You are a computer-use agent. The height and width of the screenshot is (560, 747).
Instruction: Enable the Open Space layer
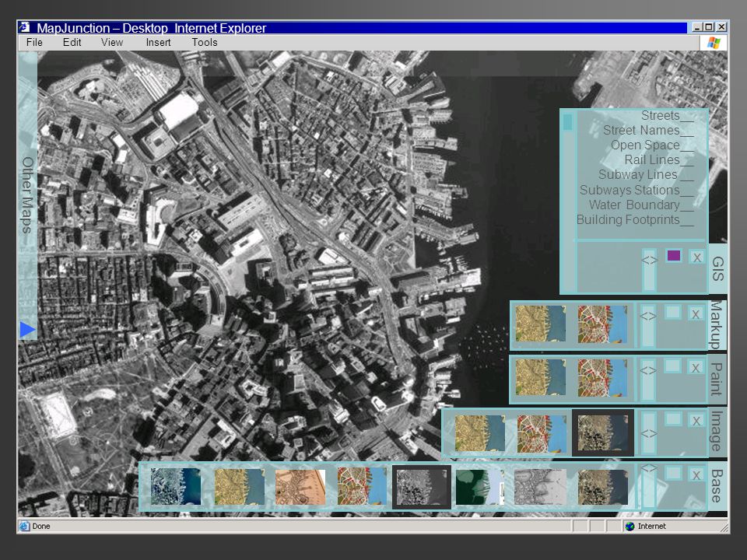coord(652,145)
